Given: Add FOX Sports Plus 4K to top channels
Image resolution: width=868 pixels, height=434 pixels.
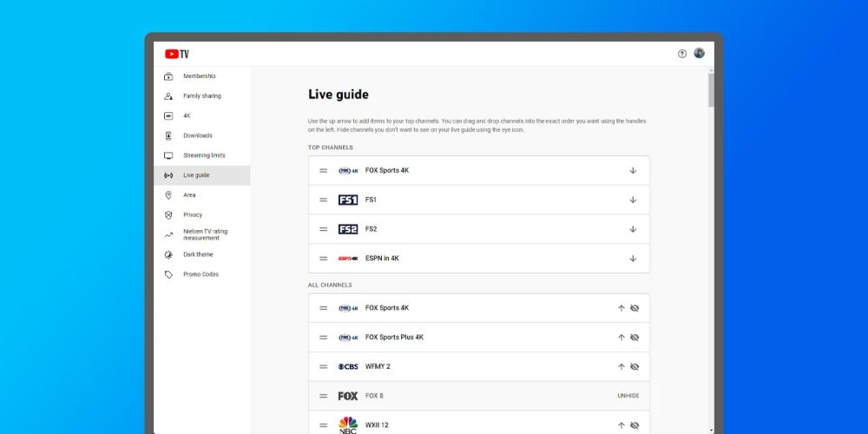Looking at the screenshot, I should tap(621, 338).
